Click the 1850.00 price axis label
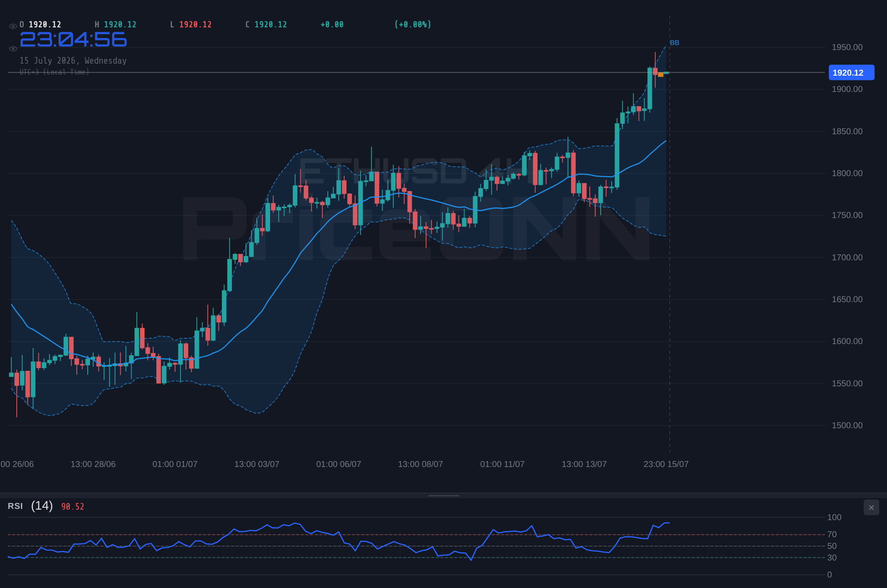Viewport: 887px width, 588px height. tap(847, 131)
